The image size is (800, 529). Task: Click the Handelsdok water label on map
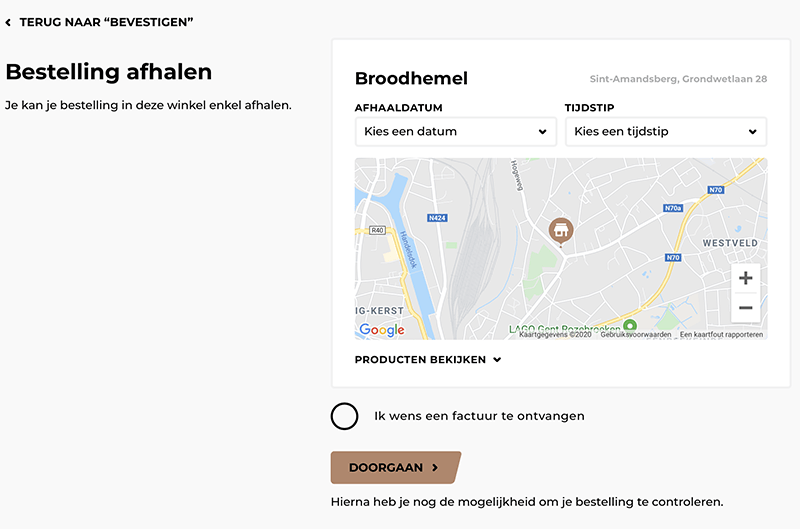coord(408,251)
